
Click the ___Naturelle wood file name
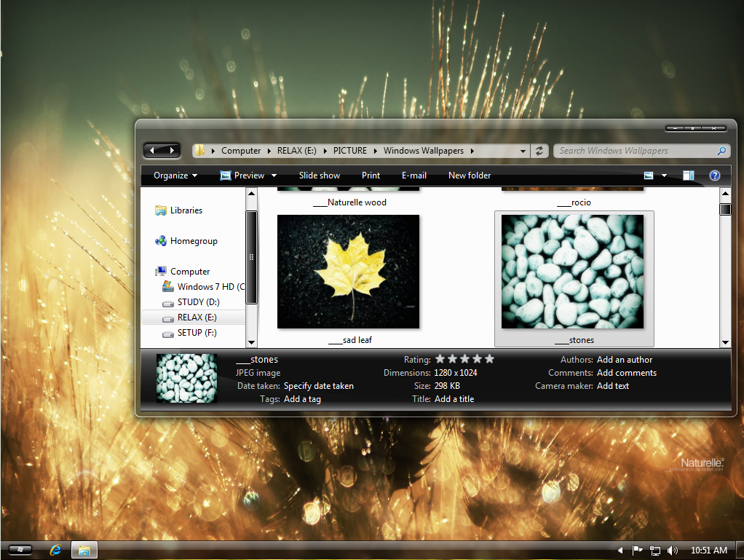(349, 202)
